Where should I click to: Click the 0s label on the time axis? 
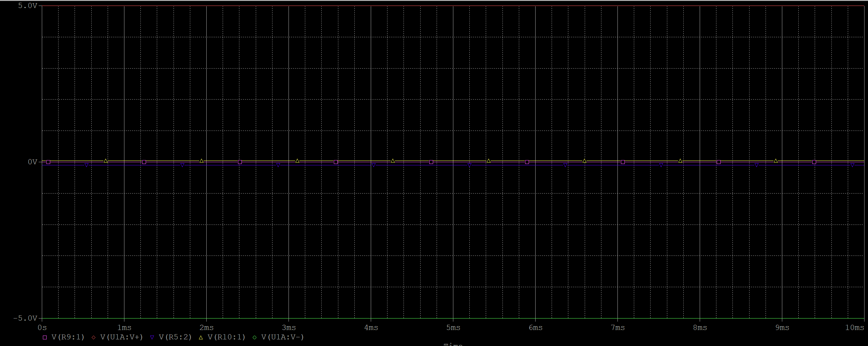[42, 328]
